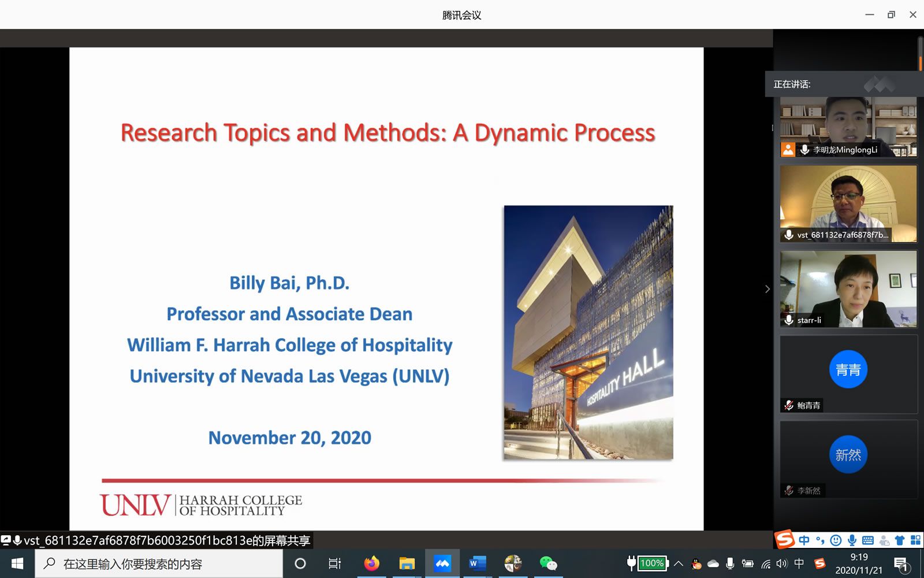Click the UNLV Harrah College logo

pos(201,505)
